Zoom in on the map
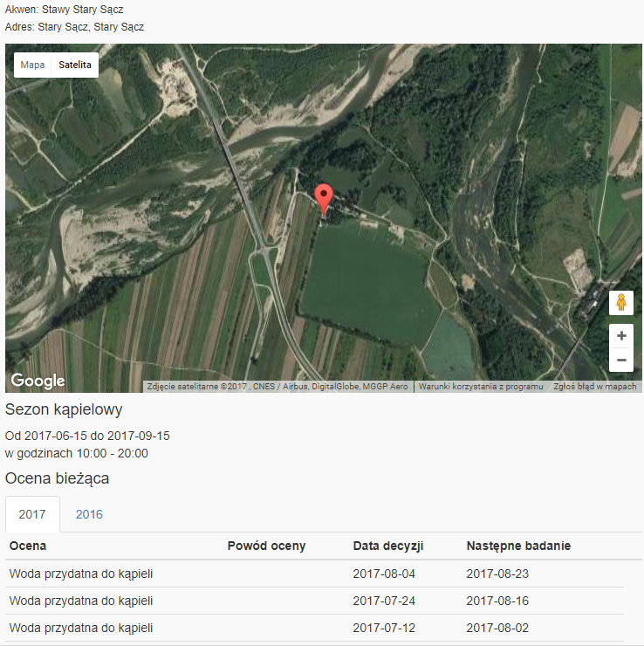This screenshot has height=646, width=644. pos(621,336)
